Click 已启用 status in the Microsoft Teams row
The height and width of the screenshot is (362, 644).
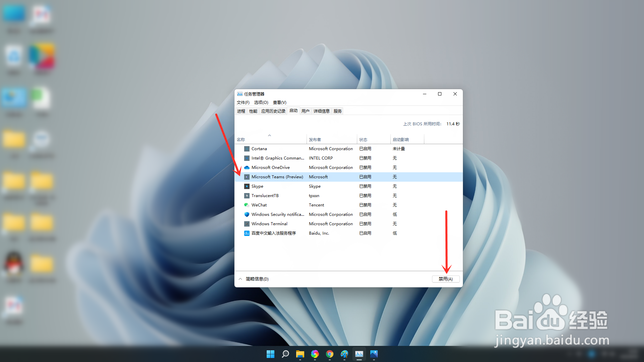365,177
